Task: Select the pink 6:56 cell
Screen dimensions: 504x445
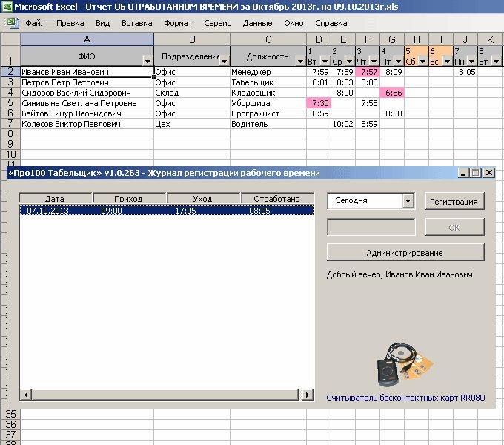Action: [x=392, y=93]
